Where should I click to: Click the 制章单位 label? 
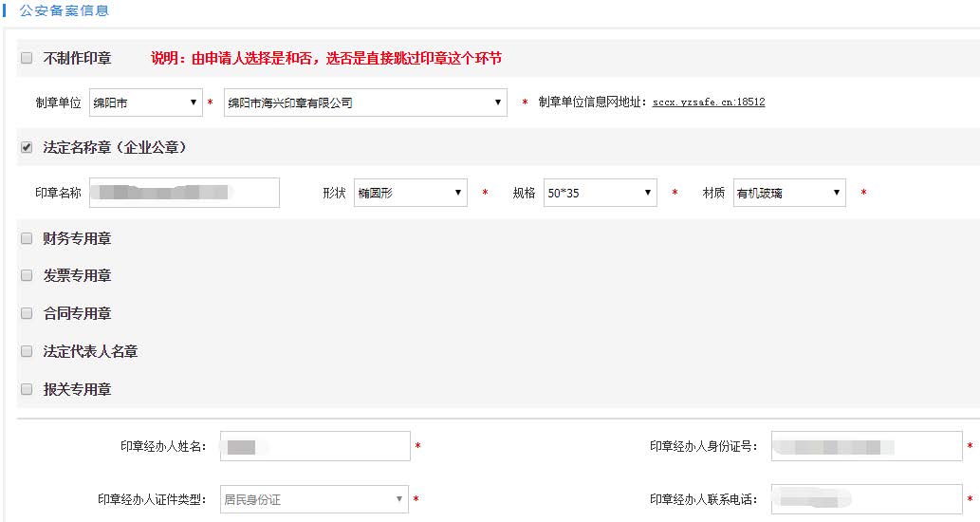(58, 103)
